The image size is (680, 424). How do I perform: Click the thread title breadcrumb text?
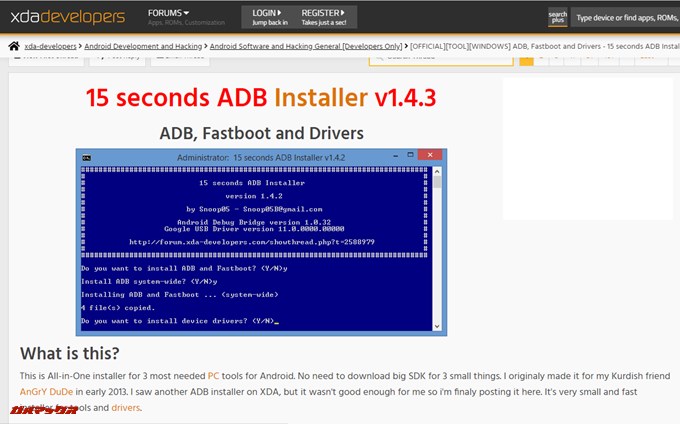pos(545,46)
